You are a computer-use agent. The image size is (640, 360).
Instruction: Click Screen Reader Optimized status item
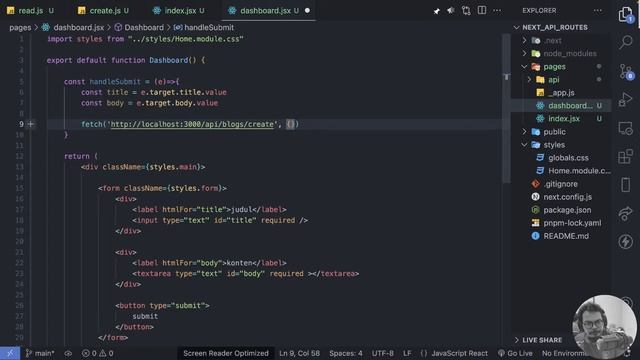pos(226,353)
